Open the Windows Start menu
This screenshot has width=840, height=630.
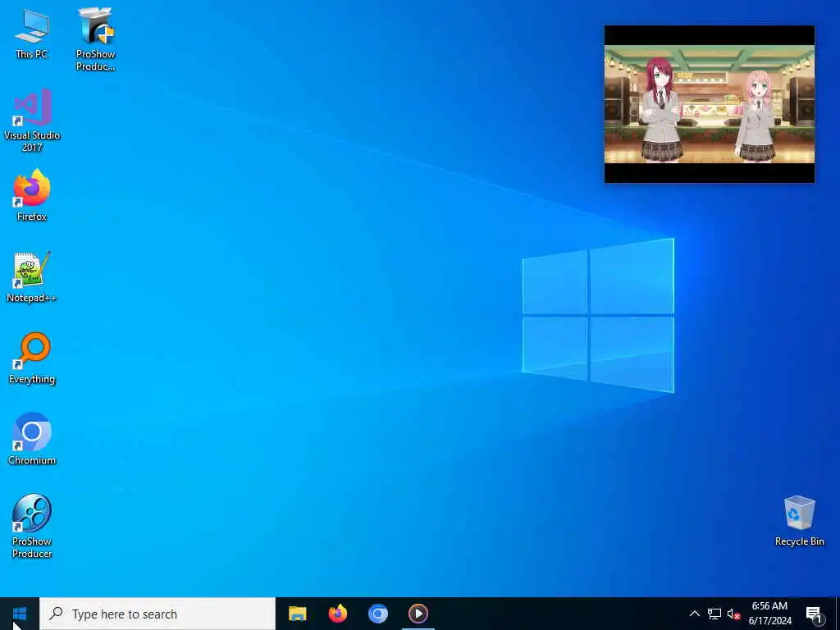coord(20,614)
